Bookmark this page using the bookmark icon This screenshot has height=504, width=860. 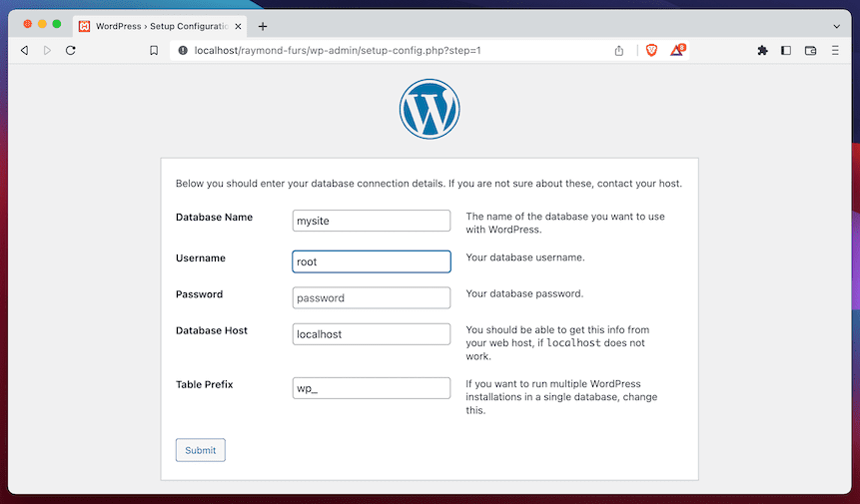154,50
